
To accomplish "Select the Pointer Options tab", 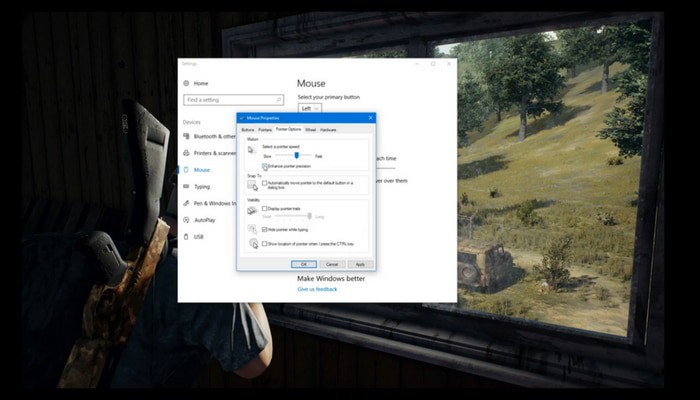I will tap(288, 129).
